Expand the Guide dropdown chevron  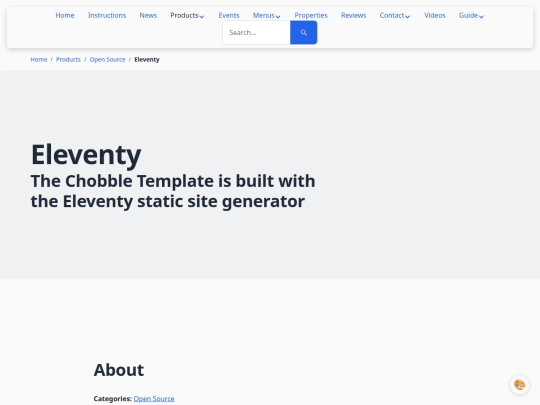click(x=481, y=17)
